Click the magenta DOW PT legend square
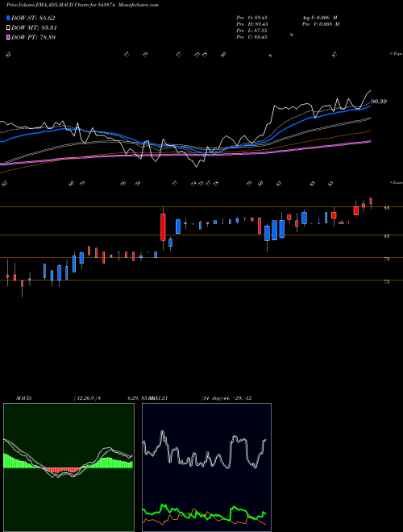The image size is (403, 532). [8, 37]
